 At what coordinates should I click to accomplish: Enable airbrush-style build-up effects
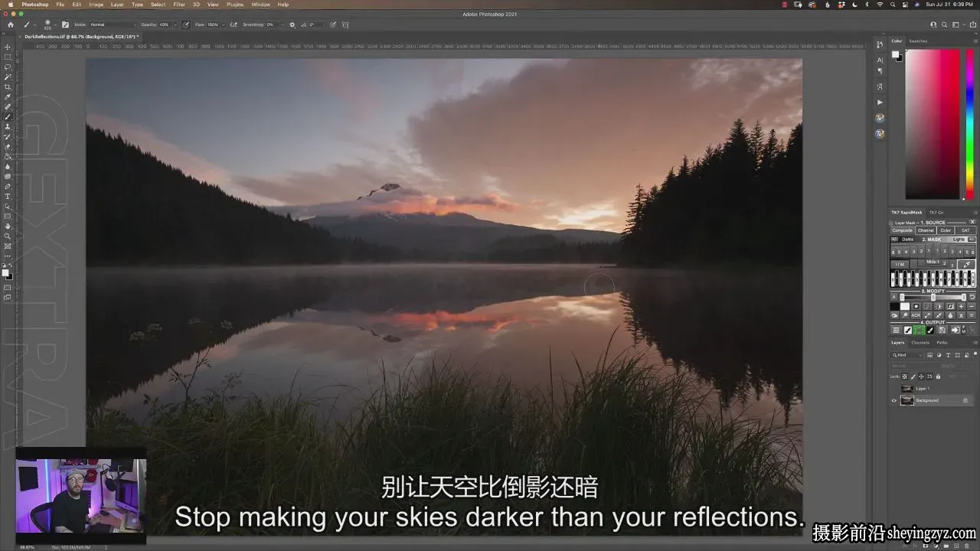pyautogui.click(x=234, y=24)
